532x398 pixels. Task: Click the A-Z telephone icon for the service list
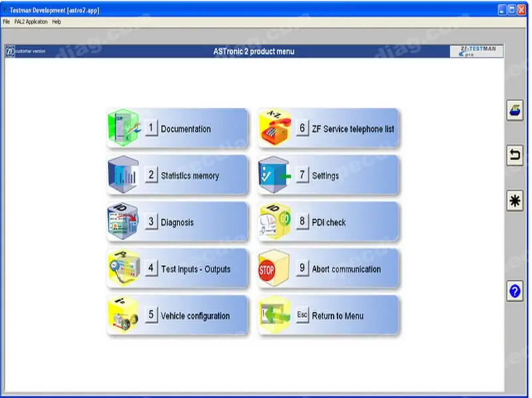[x=275, y=127]
